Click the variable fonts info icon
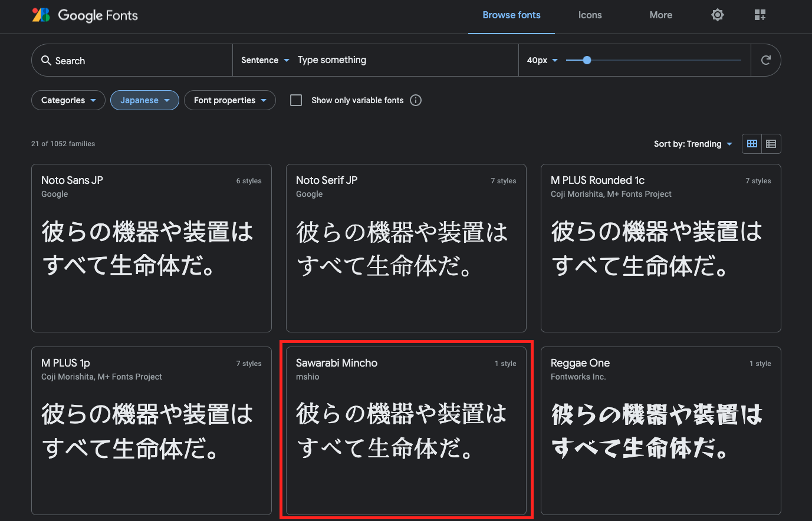Image resolution: width=812 pixels, height=521 pixels. pos(416,100)
